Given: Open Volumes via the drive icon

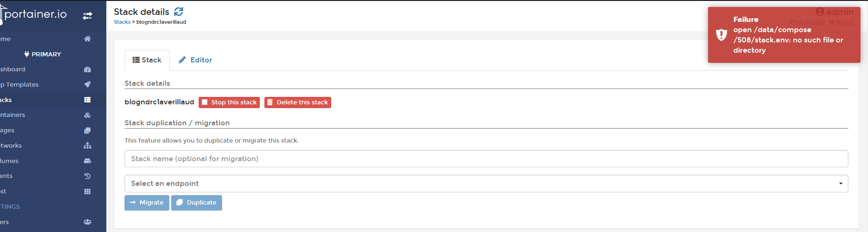Looking at the screenshot, I should (87, 161).
